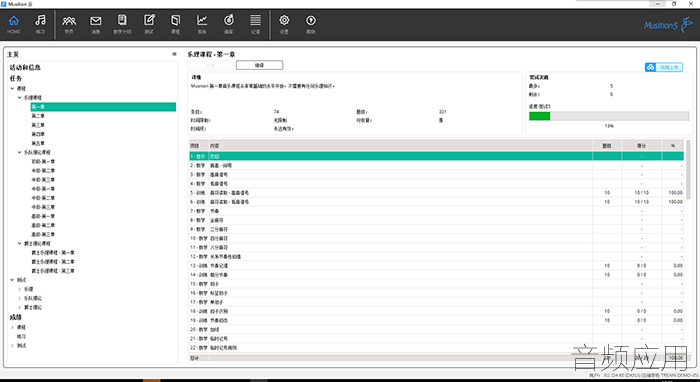Select 爵士乐理课程·第二章 tree item
The height and width of the screenshot is (382, 700).
point(53,262)
